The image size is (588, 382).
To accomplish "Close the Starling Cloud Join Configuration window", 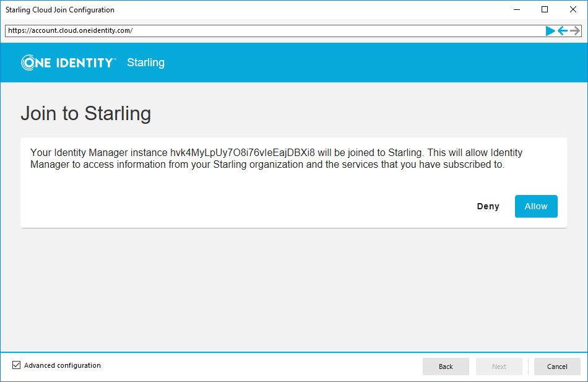I will (573, 10).
